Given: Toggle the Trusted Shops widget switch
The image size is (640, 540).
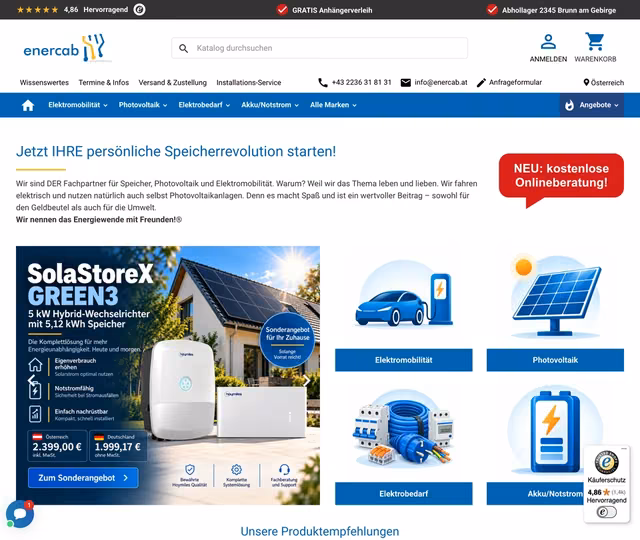Looking at the screenshot, I should 606,512.
